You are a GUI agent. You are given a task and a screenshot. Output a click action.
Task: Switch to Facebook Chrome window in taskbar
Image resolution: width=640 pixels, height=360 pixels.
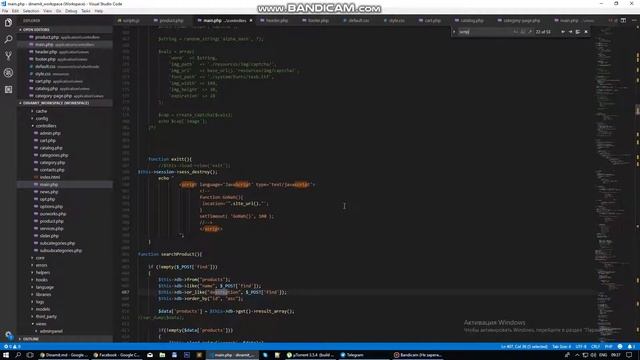coord(116,355)
